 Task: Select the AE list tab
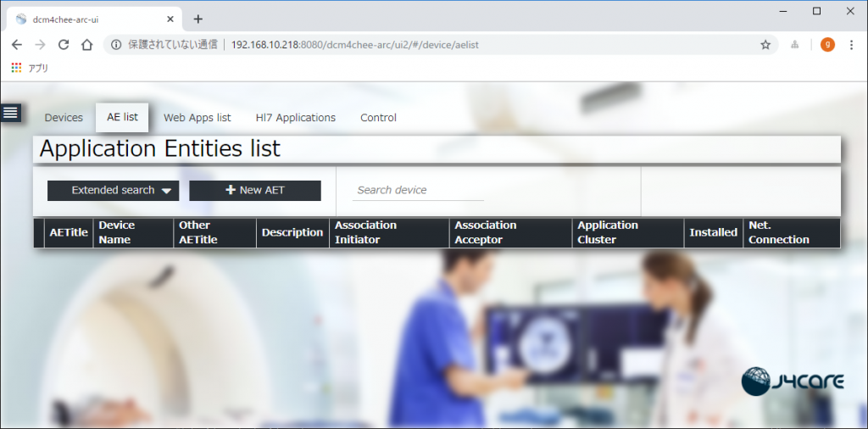pos(122,117)
